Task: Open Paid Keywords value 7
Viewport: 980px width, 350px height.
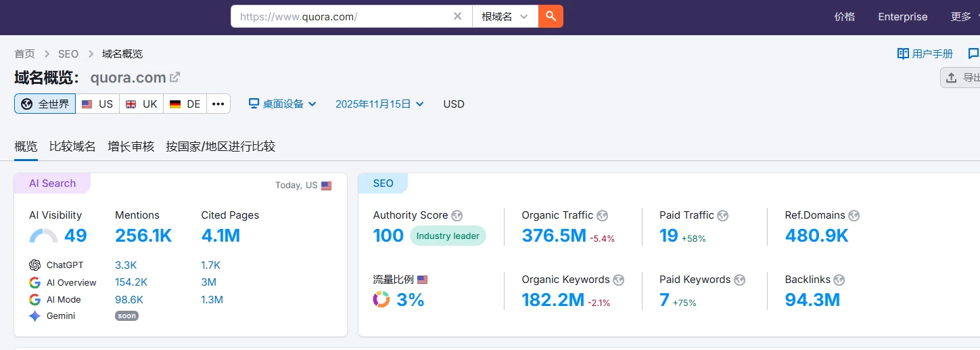Action: [664, 300]
